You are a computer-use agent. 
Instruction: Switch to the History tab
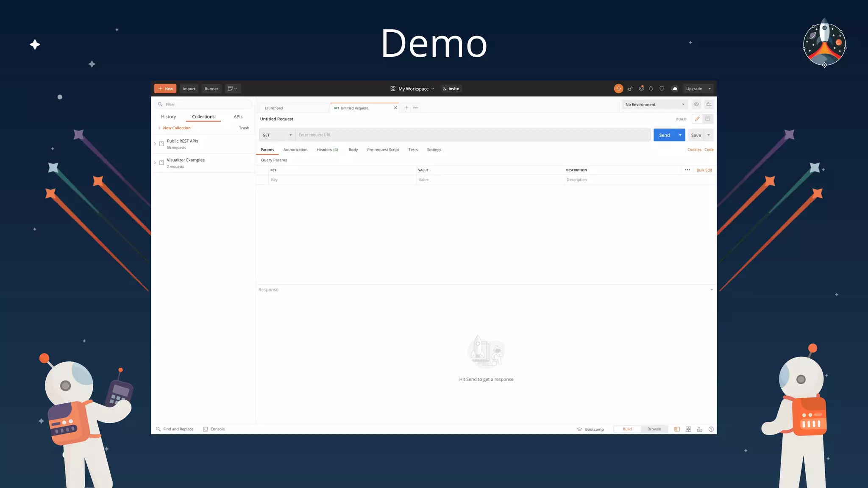tap(168, 116)
